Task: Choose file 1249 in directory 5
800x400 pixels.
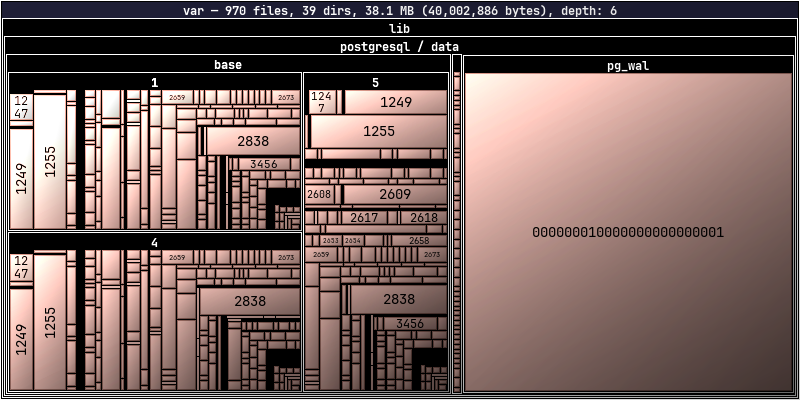Action: point(396,102)
